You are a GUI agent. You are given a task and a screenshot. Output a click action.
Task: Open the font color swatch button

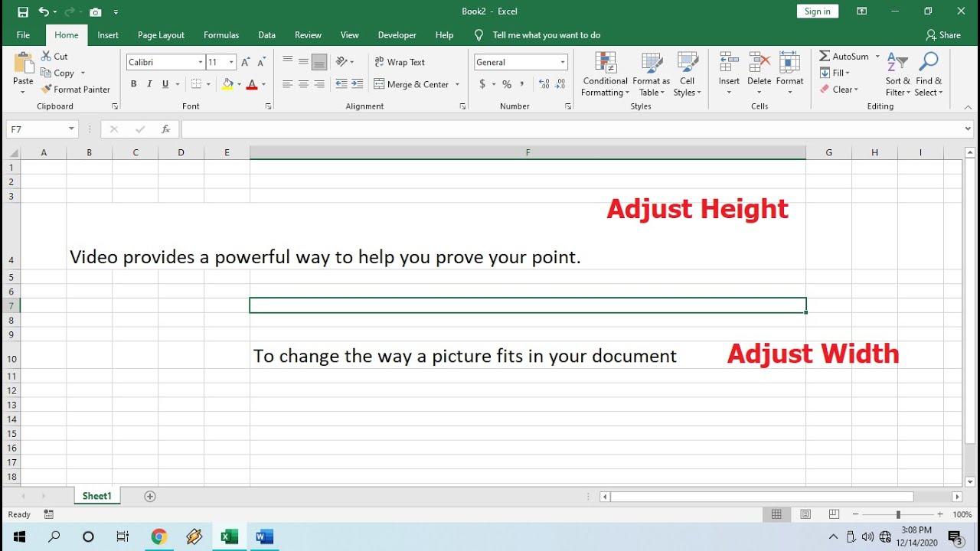(252, 84)
